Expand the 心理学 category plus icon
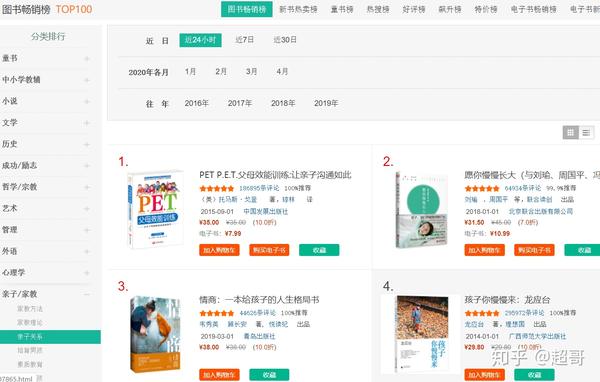This screenshot has width=600, height=382. coord(87,273)
